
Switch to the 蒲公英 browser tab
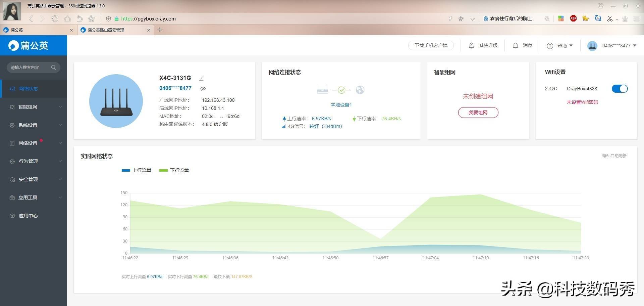(x=38, y=30)
